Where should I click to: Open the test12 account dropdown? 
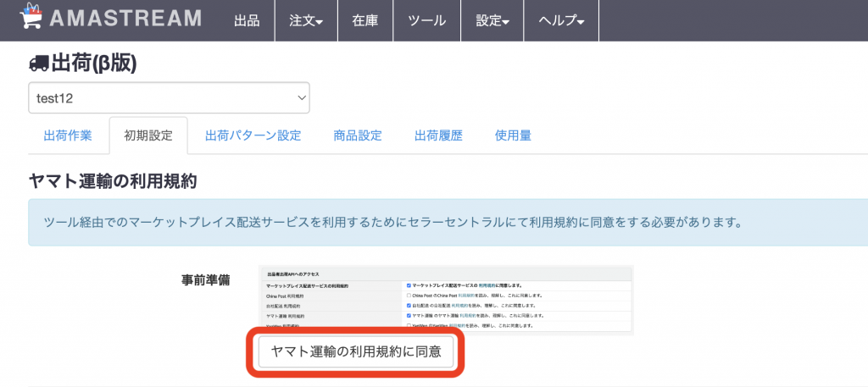[169, 98]
